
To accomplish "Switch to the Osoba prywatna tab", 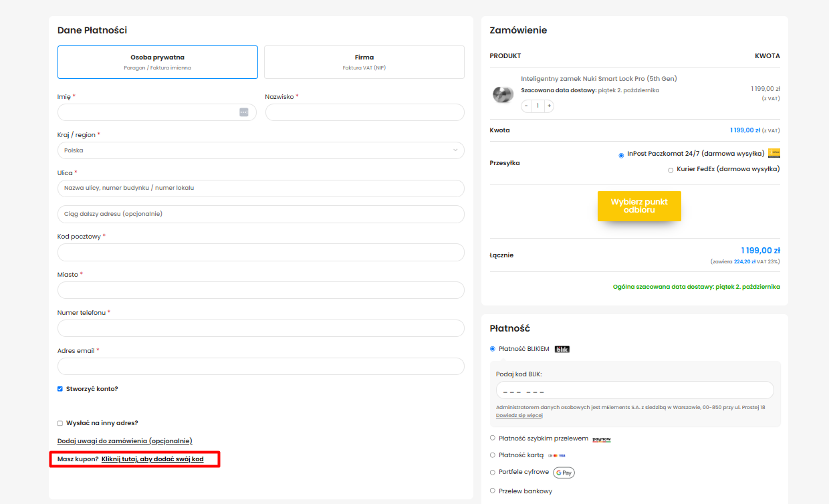I will pyautogui.click(x=158, y=62).
